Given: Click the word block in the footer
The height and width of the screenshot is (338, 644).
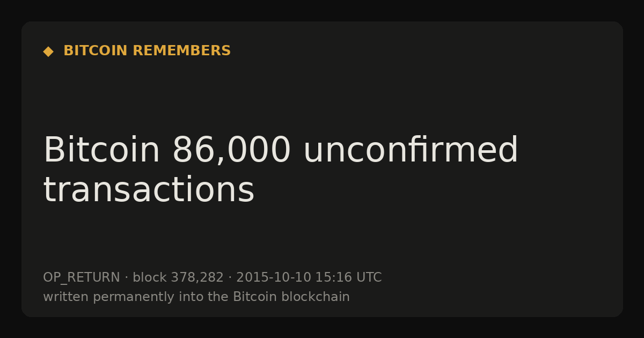Looking at the screenshot, I should tap(150, 277).
